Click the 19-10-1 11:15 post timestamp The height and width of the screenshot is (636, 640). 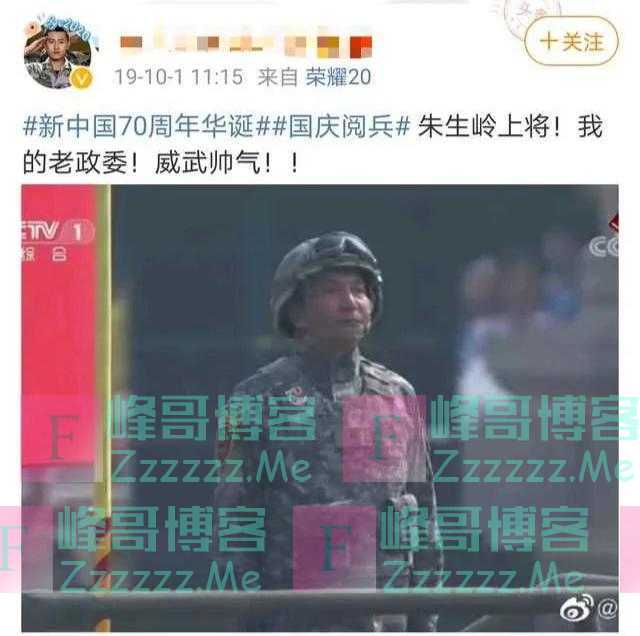click(x=178, y=77)
